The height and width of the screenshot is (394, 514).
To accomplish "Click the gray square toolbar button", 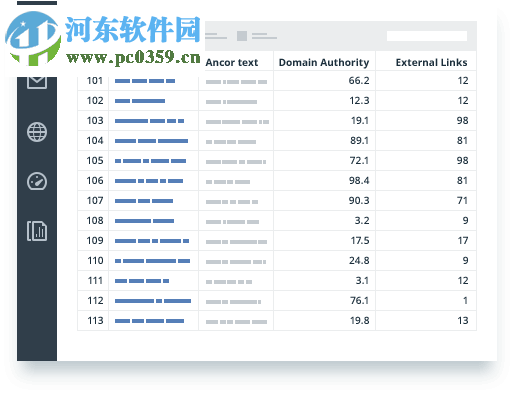I will [x=242, y=36].
